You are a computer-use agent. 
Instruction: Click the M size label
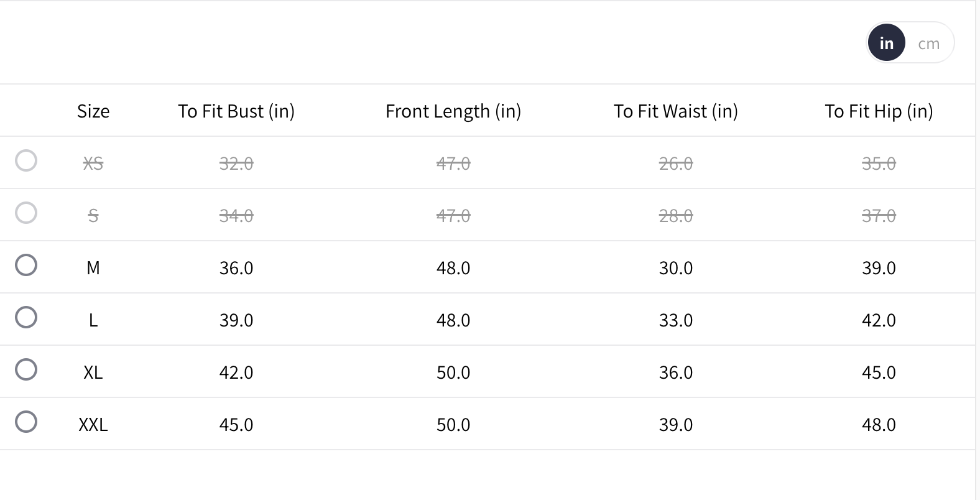93,268
